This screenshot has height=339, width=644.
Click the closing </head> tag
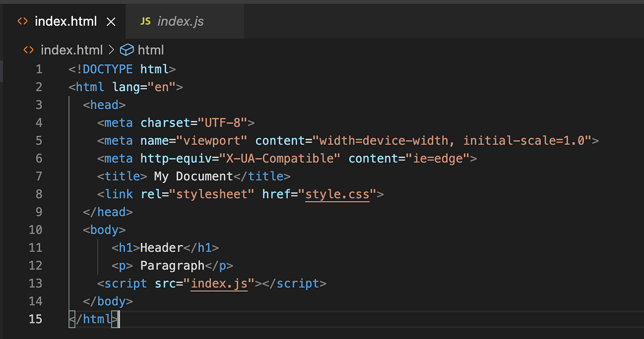[x=108, y=212]
